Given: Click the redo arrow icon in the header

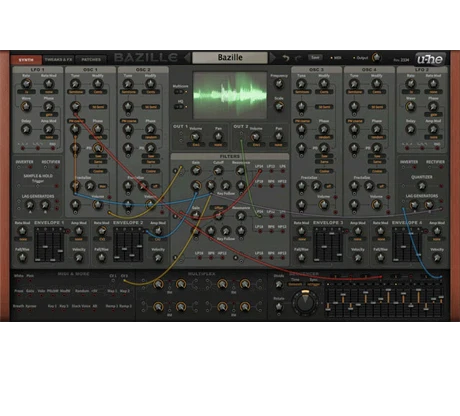Looking at the screenshot, I should click(x=298, y=58).
